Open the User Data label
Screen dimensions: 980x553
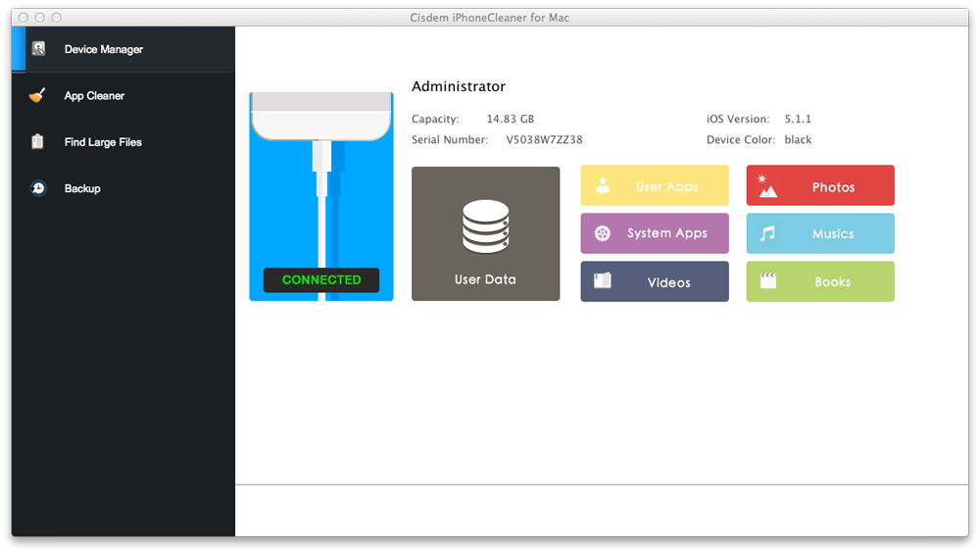click(486, 279)
